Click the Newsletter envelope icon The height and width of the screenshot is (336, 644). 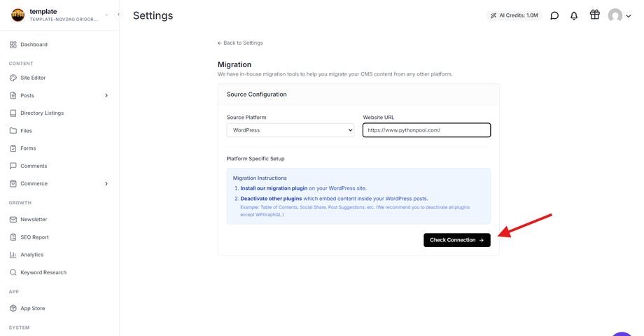(13, 219)
